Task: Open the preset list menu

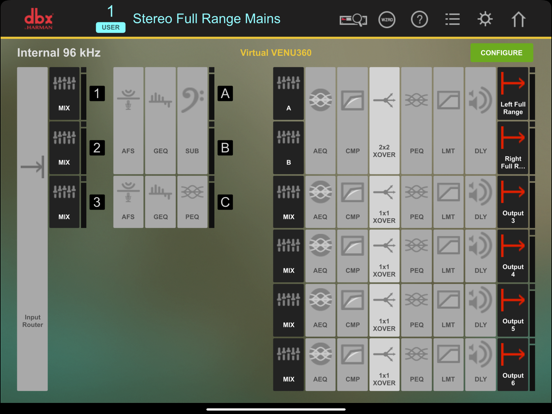Action: click(x=452, y=19)
